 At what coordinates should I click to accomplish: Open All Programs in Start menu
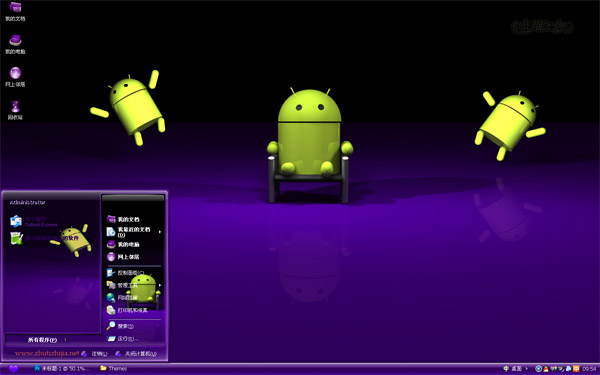(x=43, y=340)
